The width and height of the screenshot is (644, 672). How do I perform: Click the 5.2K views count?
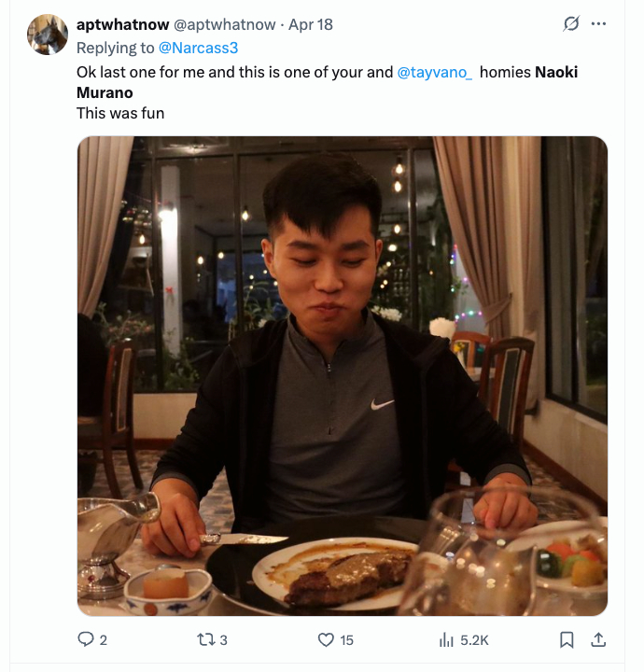[x=474, y=640]
